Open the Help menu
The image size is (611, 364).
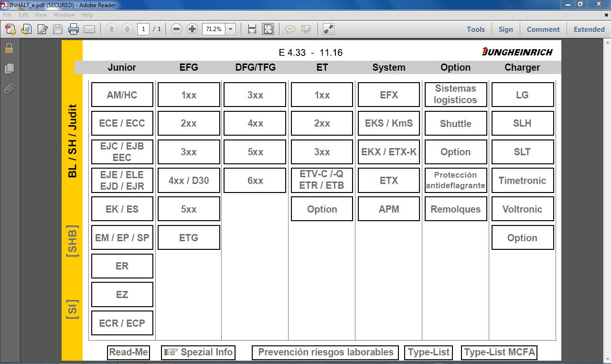pos(87,15)
